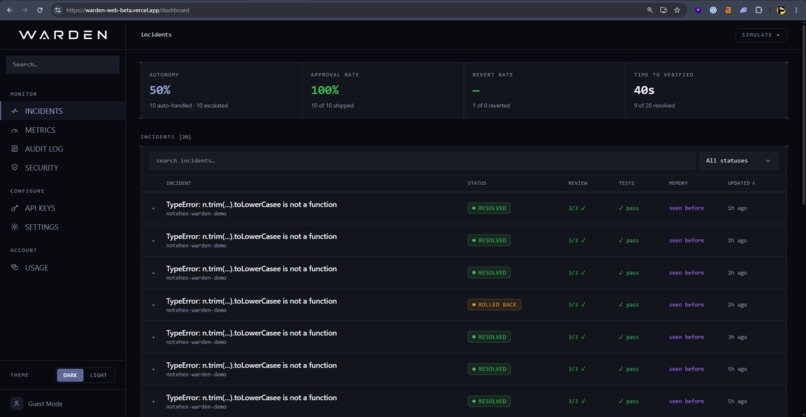Click the Security shield icon
Image resolution: width=806 pixels, height=417 pixels.
[x=14, y=168]
